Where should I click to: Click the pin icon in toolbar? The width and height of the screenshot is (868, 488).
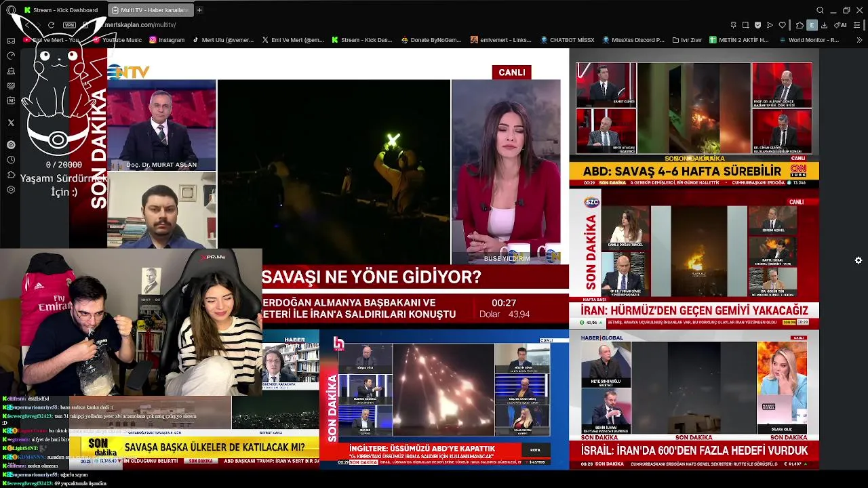point(733,25)
